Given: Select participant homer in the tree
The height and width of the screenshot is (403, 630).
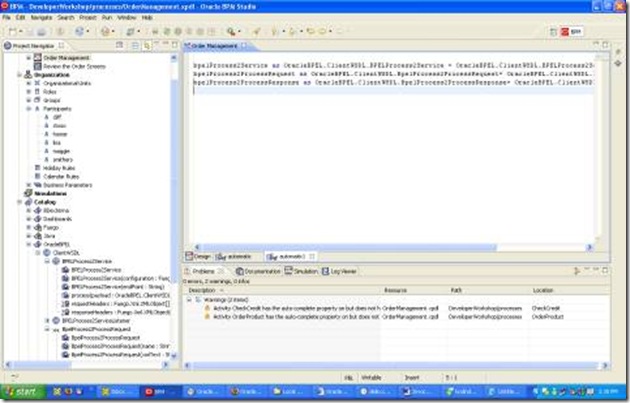Looking at the screenshot, I should pyautogui.click(x=60, y=134).
